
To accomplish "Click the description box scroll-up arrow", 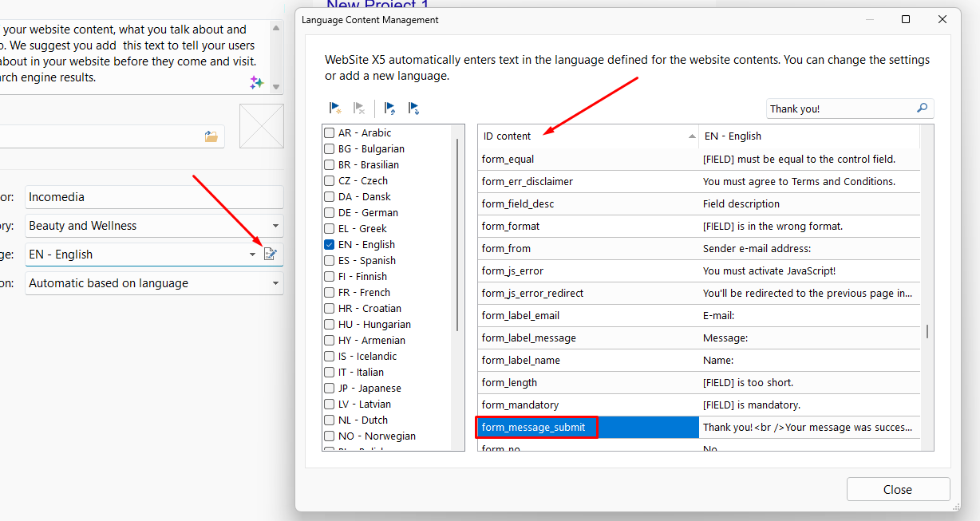I will pyautogui.click(x=276, y=27).
